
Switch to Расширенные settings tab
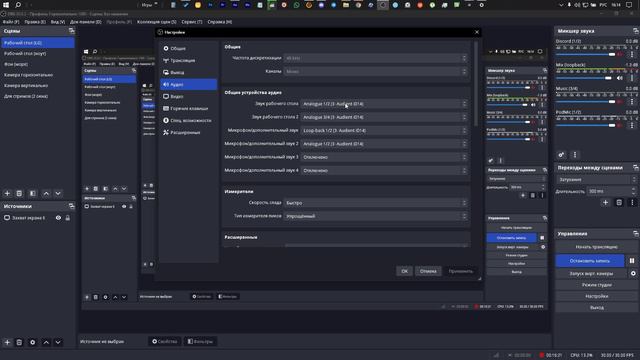[x=189, y=133]
